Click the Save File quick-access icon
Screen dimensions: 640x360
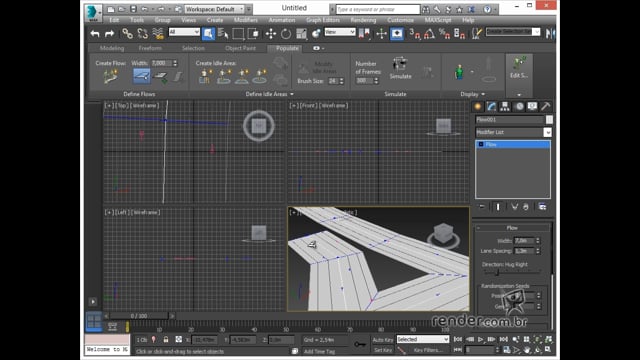point(133,9)
